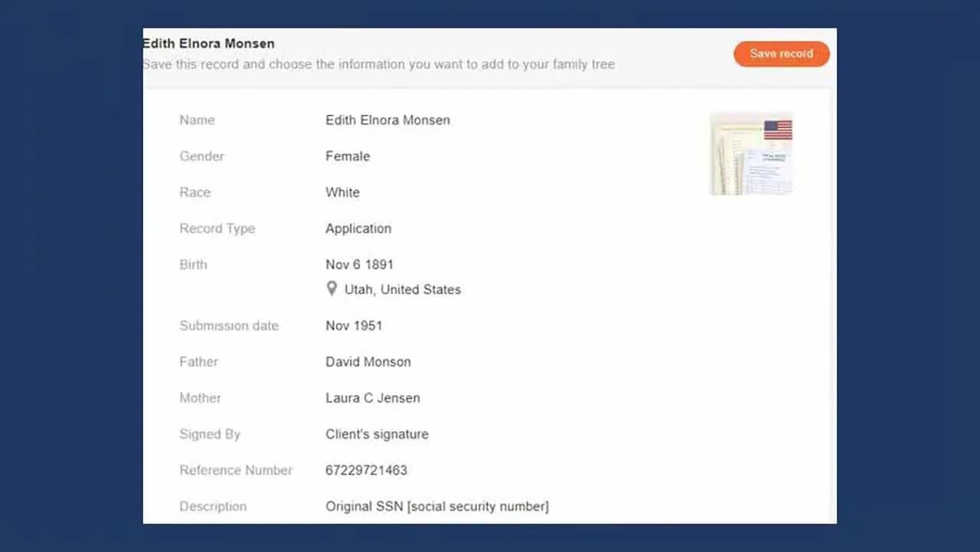This screenshot has width=980, height=552.
Task: Click the Name value Edith Elnora Monsen
Action: 387,120
